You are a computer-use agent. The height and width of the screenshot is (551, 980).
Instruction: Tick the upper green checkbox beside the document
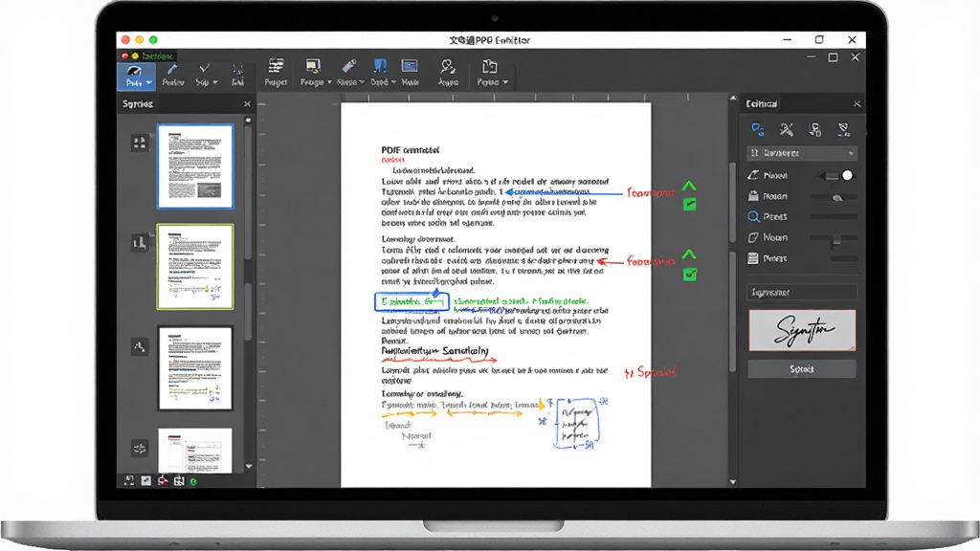[x=689, y=205]
